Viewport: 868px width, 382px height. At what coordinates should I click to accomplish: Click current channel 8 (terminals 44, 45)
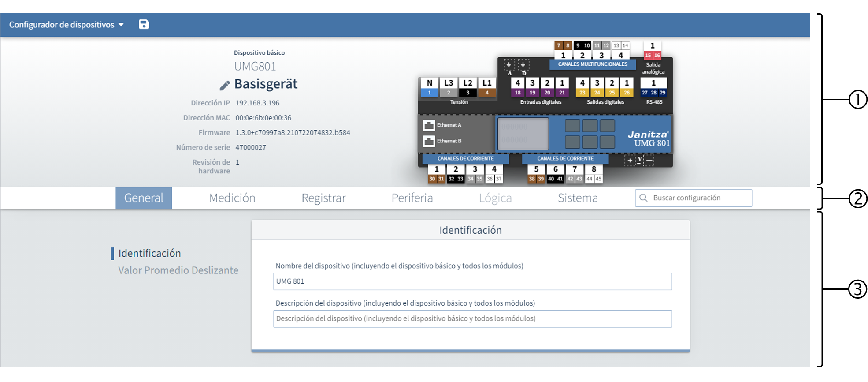click(594, 174)
